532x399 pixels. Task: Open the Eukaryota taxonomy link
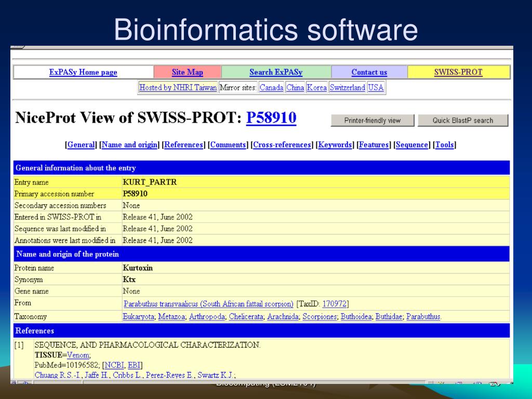tap(138, 316)
